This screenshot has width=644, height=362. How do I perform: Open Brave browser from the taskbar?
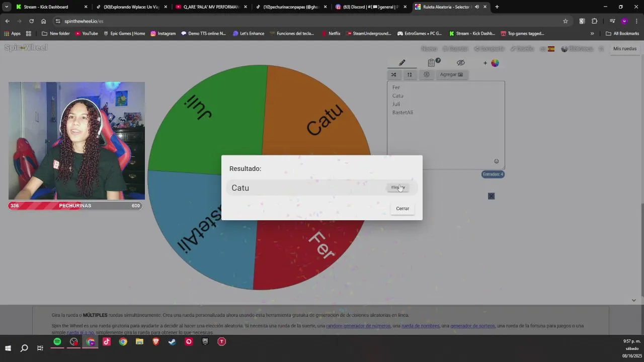pos(156,342)
